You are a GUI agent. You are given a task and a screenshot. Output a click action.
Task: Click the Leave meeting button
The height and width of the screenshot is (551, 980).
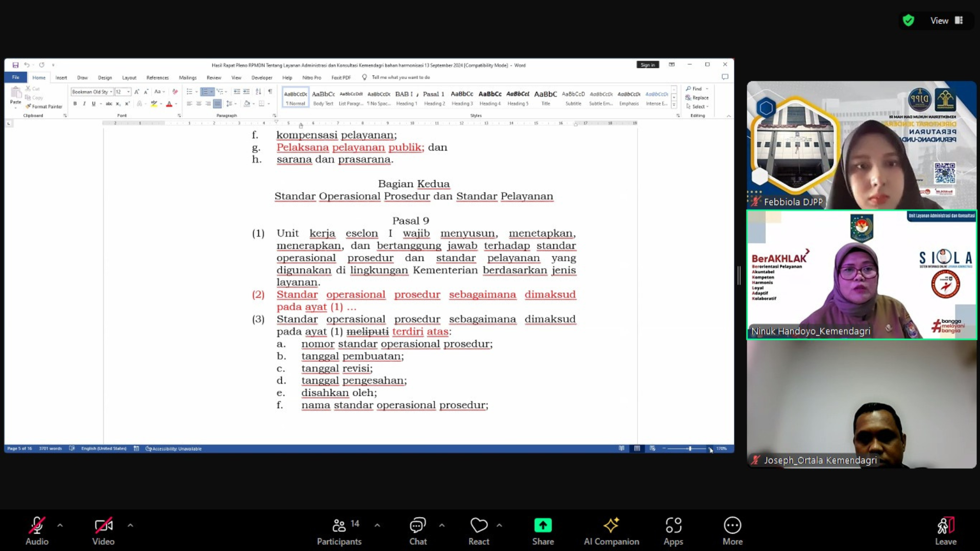945,531
